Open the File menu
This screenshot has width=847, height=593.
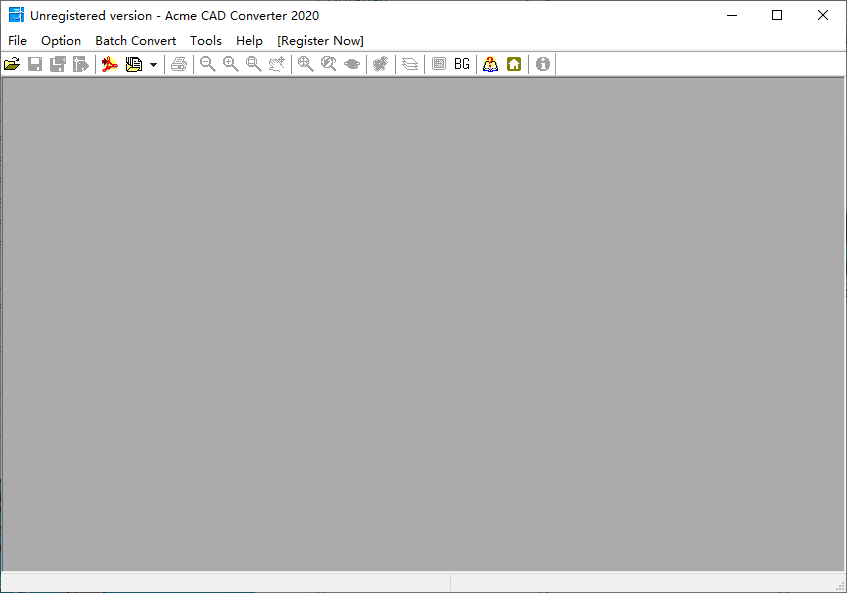pos(17,40)
